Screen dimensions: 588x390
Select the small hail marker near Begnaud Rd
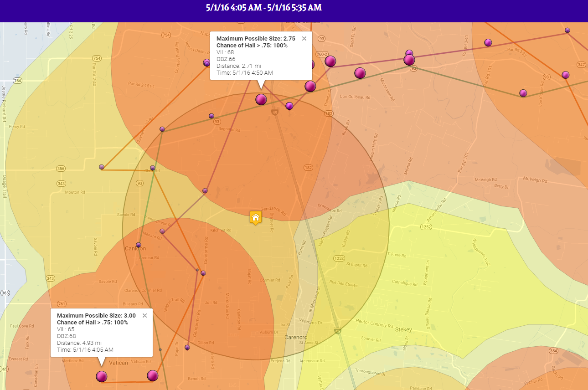[211, 116]
